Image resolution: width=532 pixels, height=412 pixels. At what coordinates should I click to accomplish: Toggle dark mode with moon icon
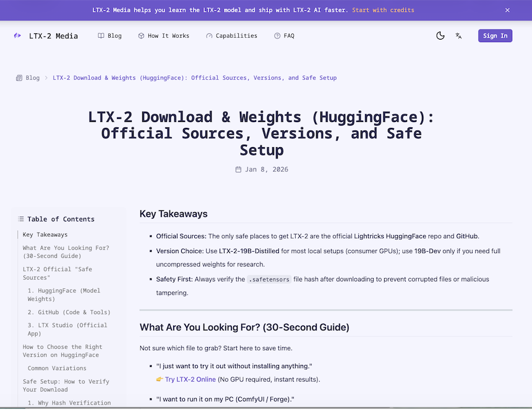pos(440,36)
